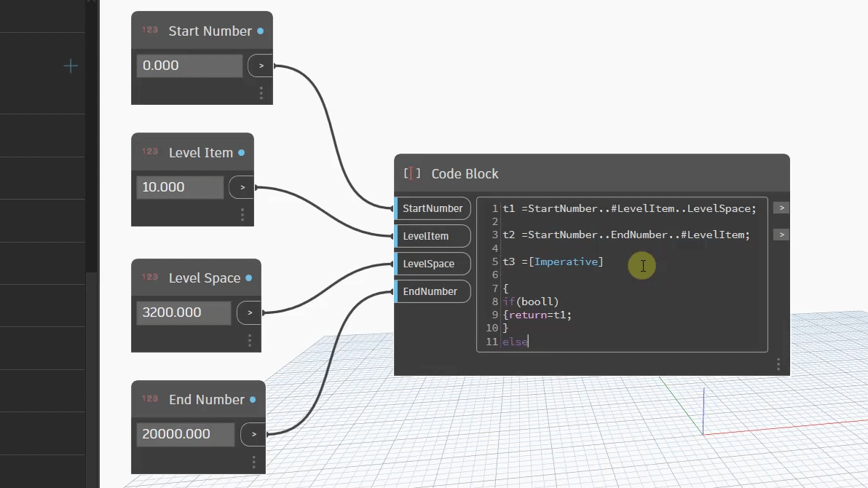Edit the End Number value 20000.000
868x488 pixels.
[x=186, y=434]
